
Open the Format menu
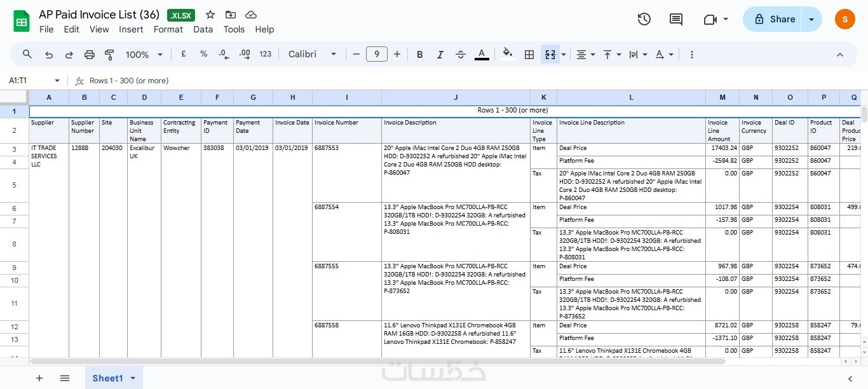tap(168, 29)
